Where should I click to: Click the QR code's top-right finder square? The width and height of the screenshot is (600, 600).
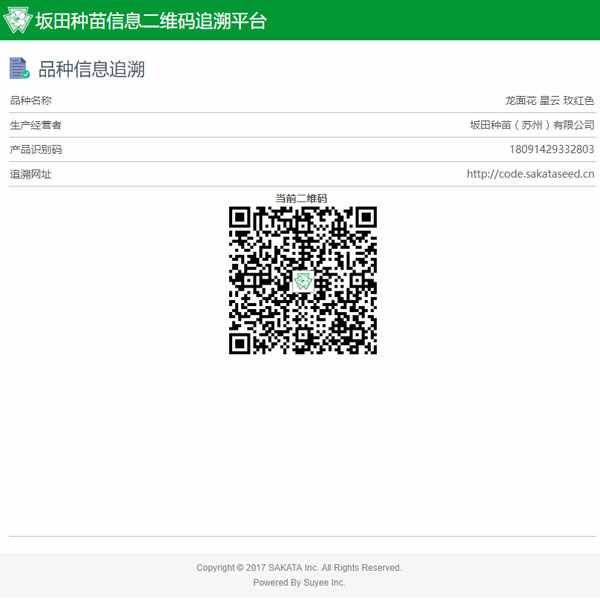pyautogui.click(x=366, y=217)
